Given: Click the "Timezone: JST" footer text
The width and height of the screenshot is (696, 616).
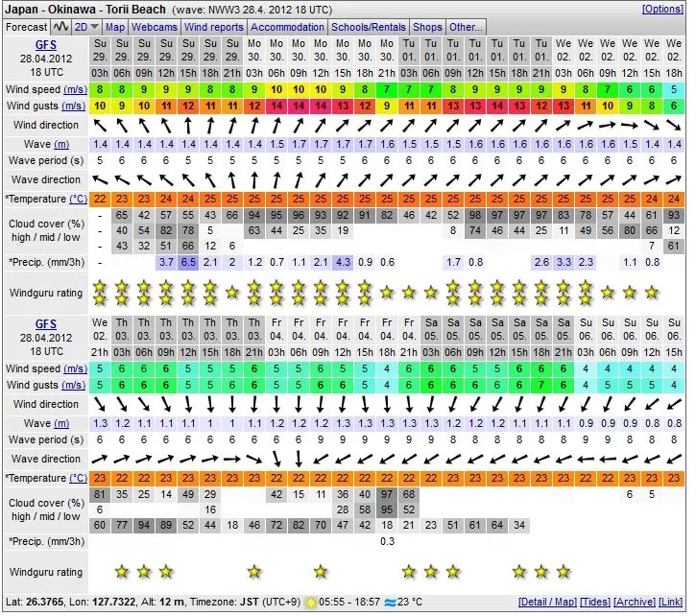Looking at the screenshot, I should [225, 603].
